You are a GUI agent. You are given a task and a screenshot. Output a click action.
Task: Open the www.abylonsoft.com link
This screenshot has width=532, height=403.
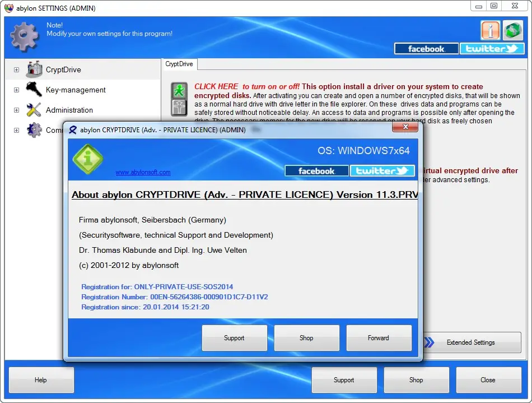(x=143, y=172)
